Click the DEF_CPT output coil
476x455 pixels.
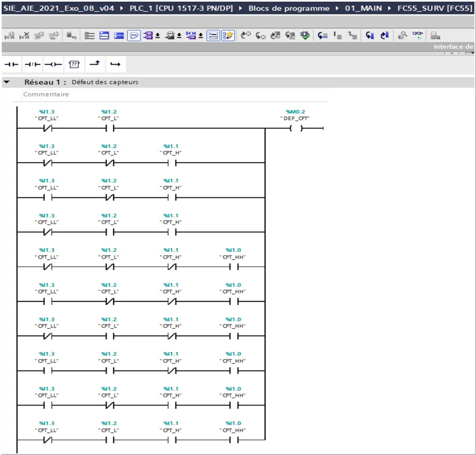point(296,128)
